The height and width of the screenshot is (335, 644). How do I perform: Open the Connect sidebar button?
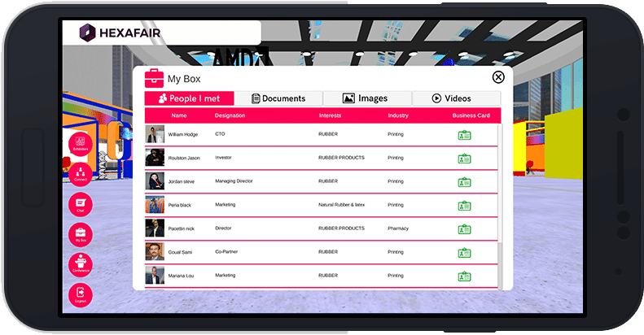[81, 174]
